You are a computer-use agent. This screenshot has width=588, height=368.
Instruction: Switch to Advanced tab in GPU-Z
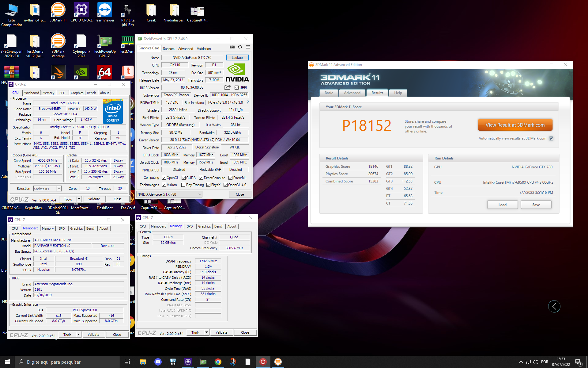[x=186, y=49]
